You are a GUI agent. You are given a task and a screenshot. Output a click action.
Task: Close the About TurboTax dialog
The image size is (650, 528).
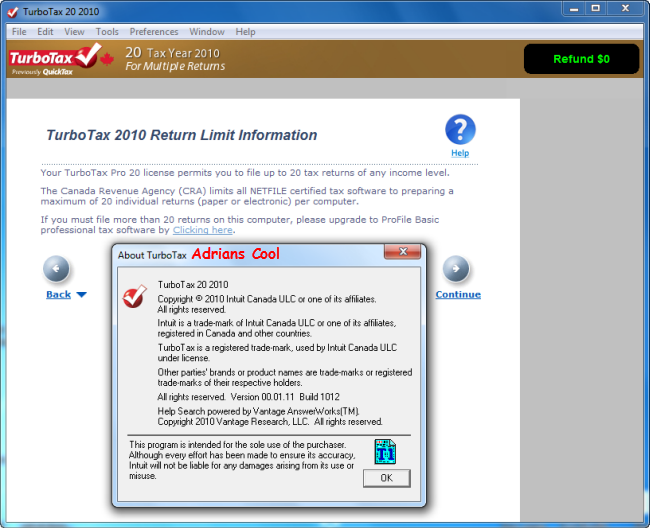[x=403, y=252]
